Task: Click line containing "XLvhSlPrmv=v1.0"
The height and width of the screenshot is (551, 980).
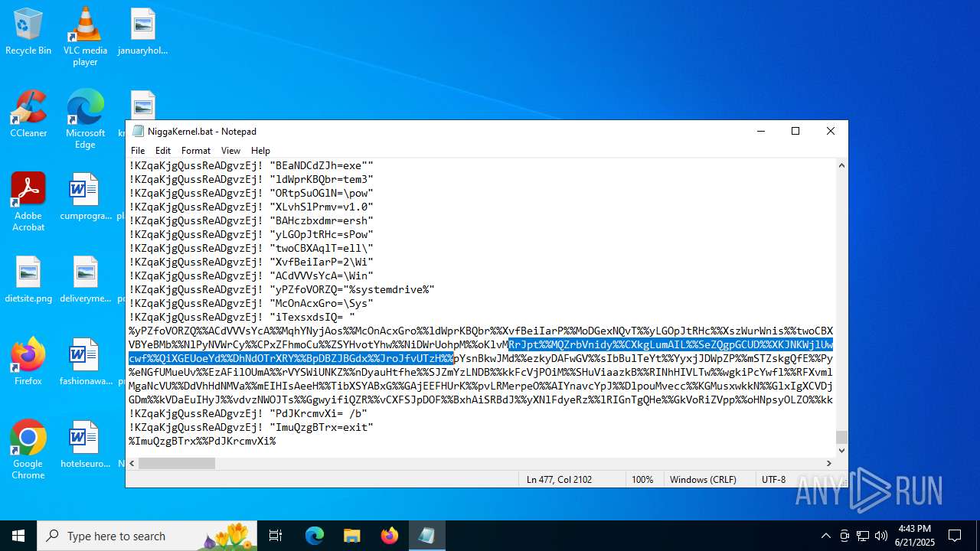Action: coord(251,207)
